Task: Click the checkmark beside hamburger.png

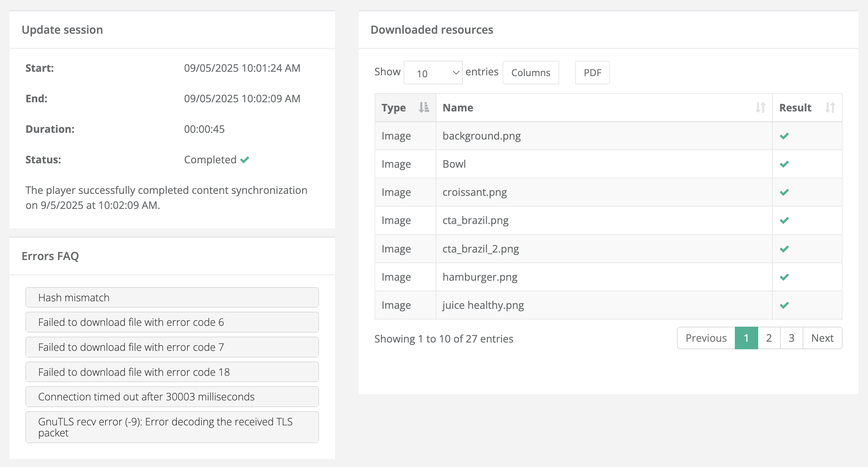Action: [784, 277]
